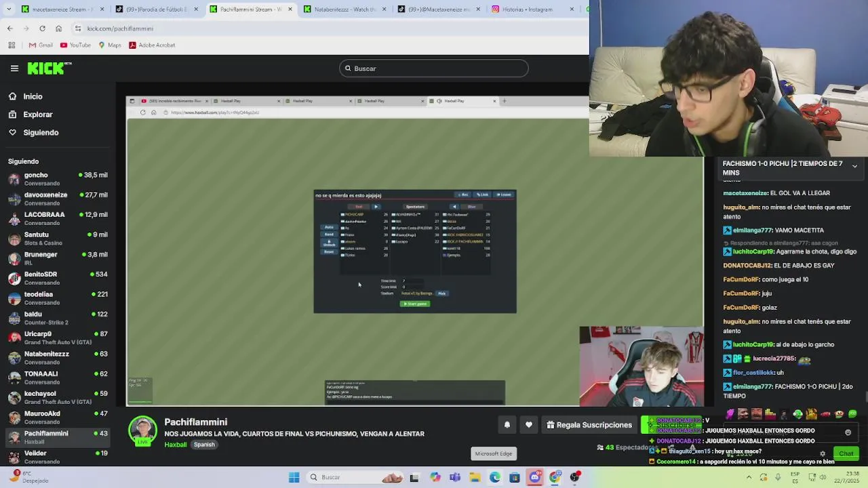This screenshot has height=488, width=868.
Task: Click the Leave button in Haxball room
Action: 504,195
